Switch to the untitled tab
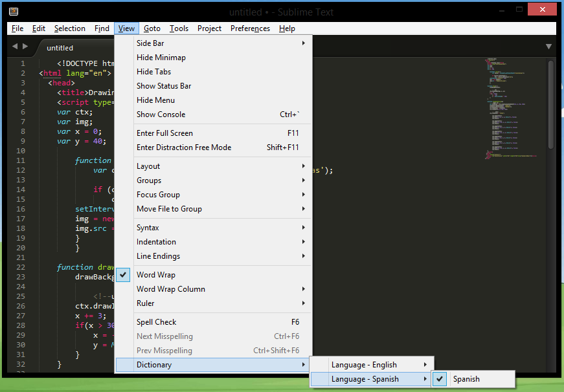Screen dimensions: 564x392 [60, 48]
